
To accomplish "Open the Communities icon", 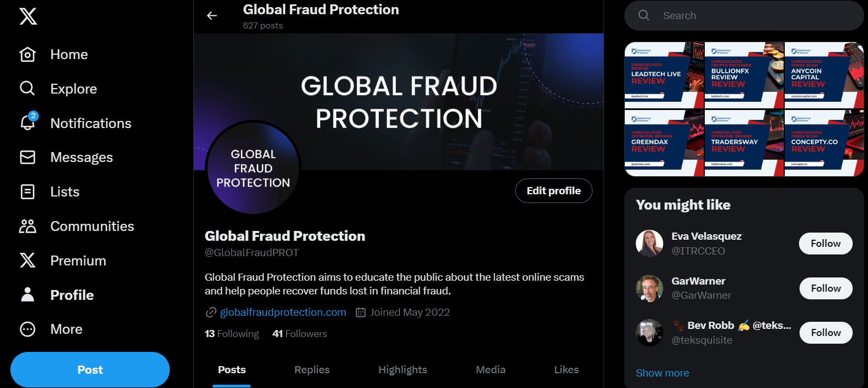I will (x=27, y=227).
